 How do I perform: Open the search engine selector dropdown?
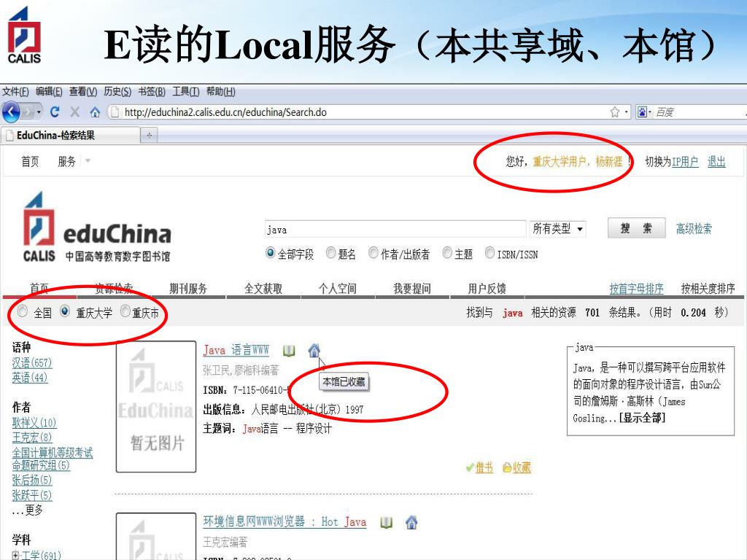click(650, 112)
